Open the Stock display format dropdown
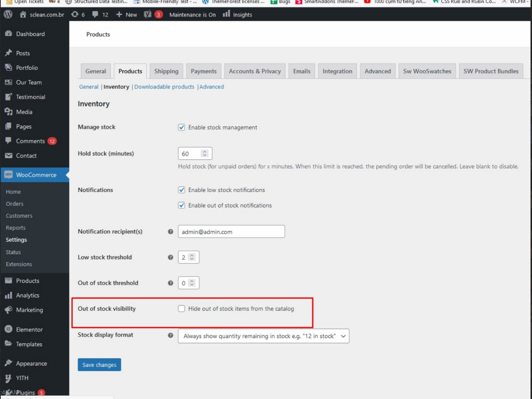The height and width of the screenshot is (399, 532). (x=264, y=336)
